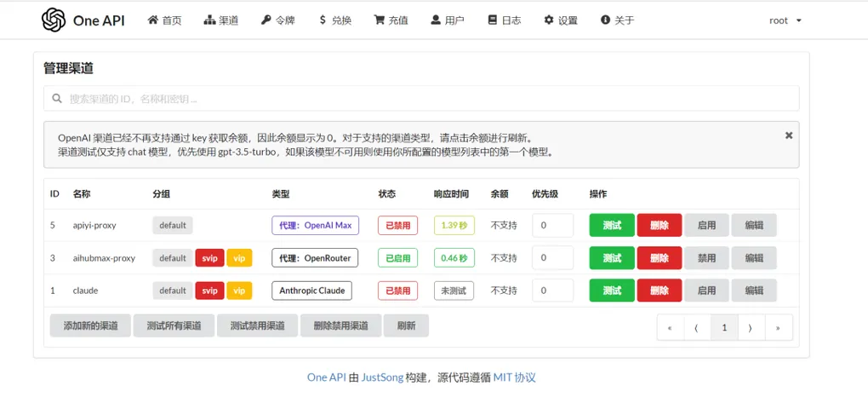Enable the claude channel with 启用
Image resolution: width=868 pixels, height=397 pixels.
(x=706, y=291)
